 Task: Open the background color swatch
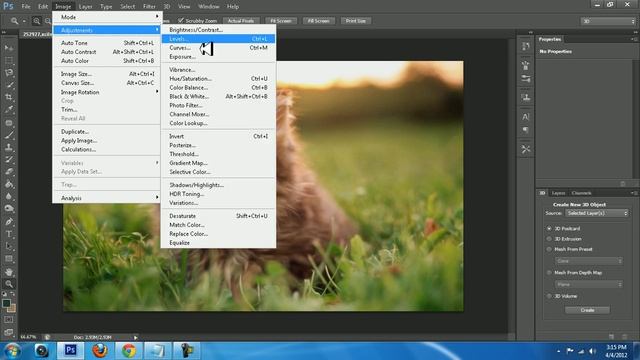(12, 309)
